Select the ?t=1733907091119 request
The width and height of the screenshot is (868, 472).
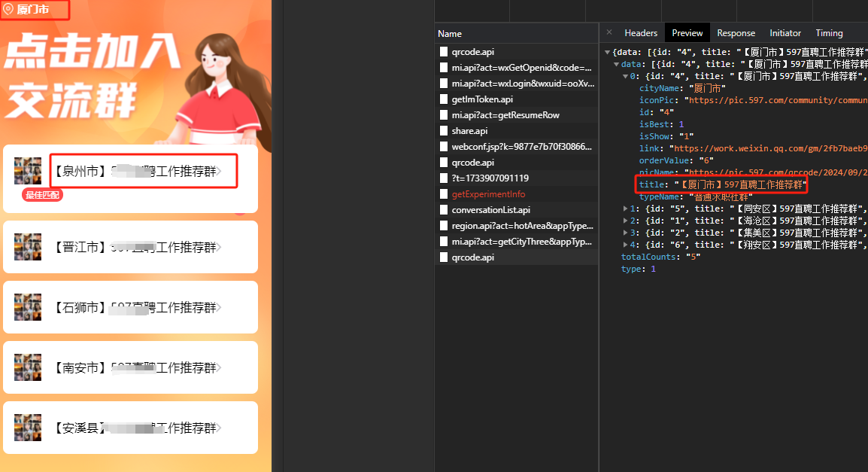(516, 178)
